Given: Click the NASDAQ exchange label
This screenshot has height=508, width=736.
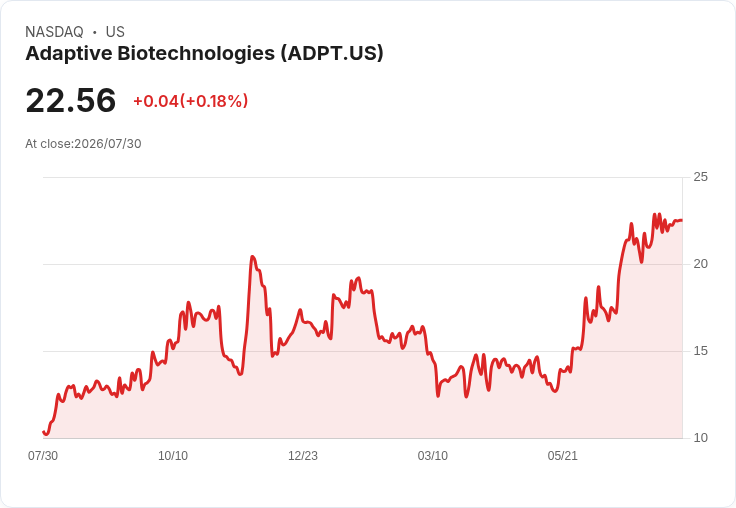Looking at the screenshot, I should pyautogui.click(x=54, y=32).
